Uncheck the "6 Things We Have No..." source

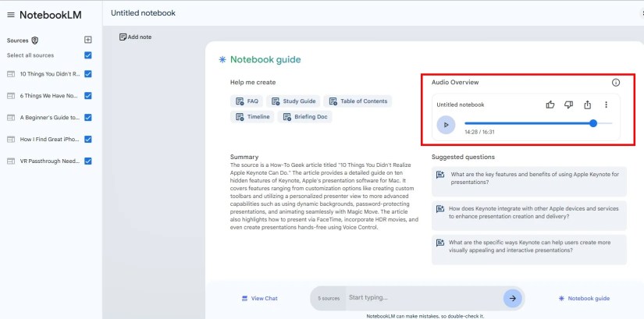pyautogui.click(x=88, y=96)
